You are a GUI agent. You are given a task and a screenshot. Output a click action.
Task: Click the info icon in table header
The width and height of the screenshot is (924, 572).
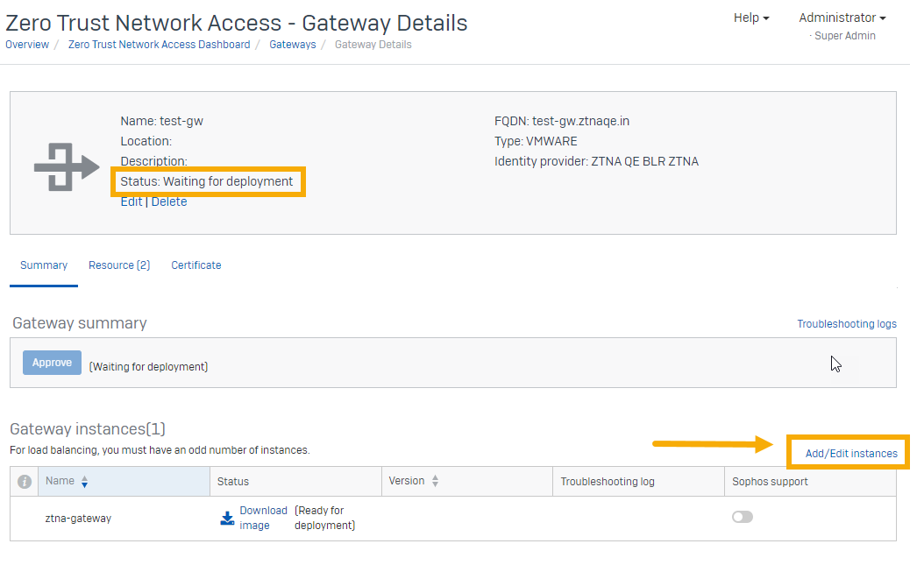(x=25, y=482)
